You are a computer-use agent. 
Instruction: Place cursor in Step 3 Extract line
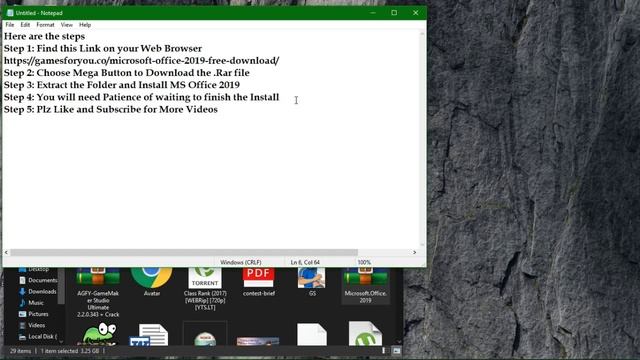coord(122,85)
